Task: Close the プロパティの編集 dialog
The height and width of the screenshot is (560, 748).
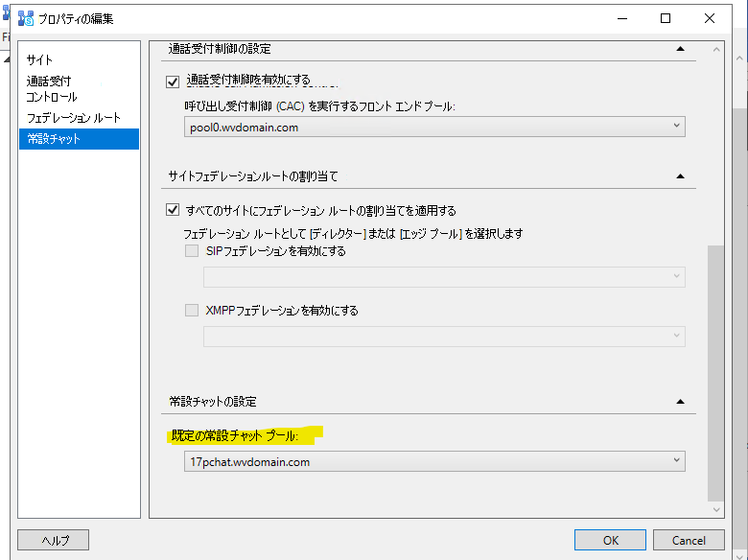Action: click(x=710, y=18)
